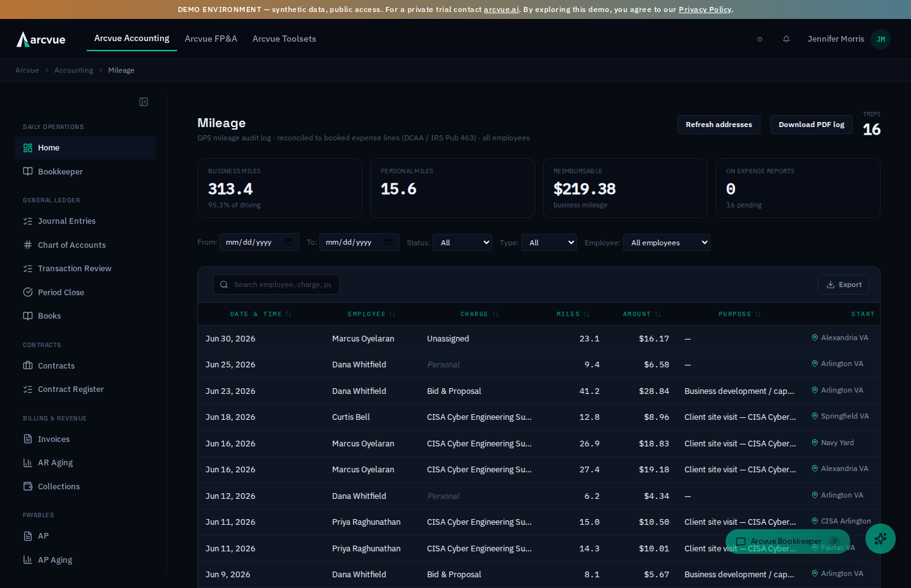Image resolution: width=911 pixels, height=588 pixels.
Task: Follow the Privacy Policy link
Action: coord(705,9)
